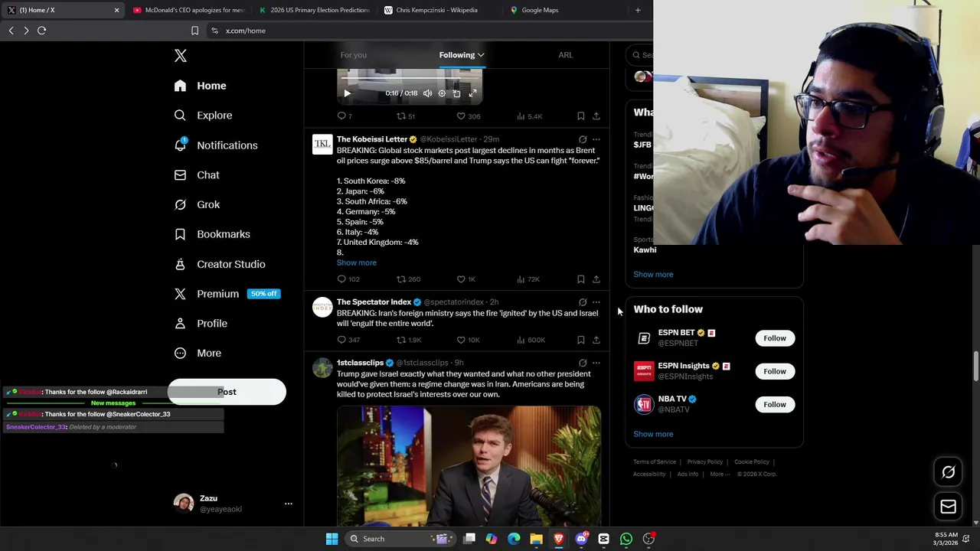
Task: Open the Terms of Service link
Action: [655, 462]
